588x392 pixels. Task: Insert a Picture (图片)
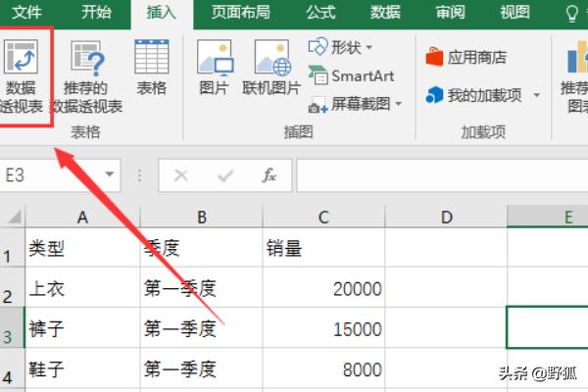click(215, 68)
